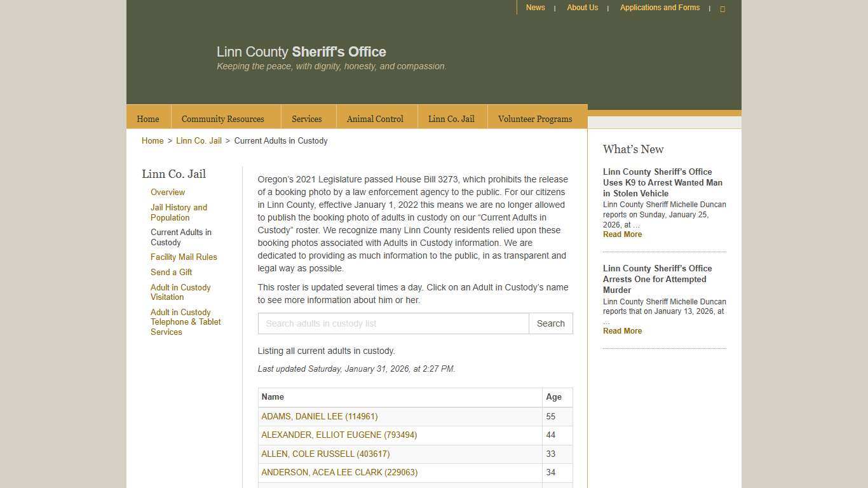
Task: Switch to the Services tab
Action: (x=307, y=119)
